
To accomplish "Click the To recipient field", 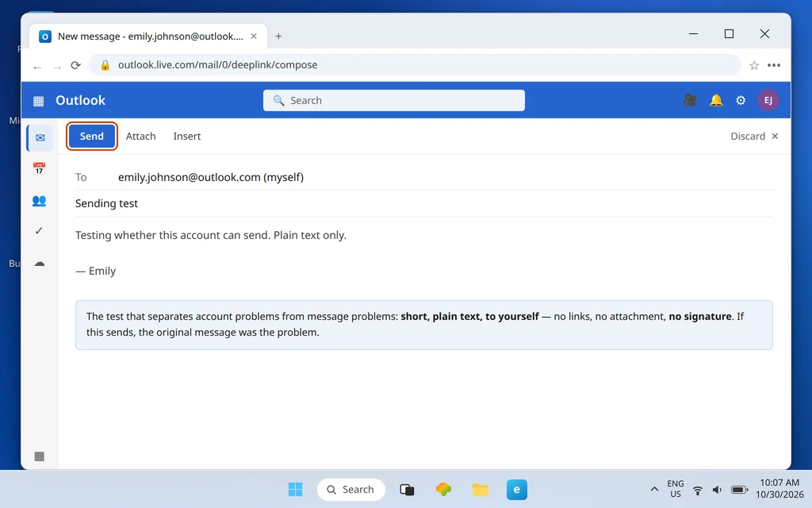I will pos(424,177).
